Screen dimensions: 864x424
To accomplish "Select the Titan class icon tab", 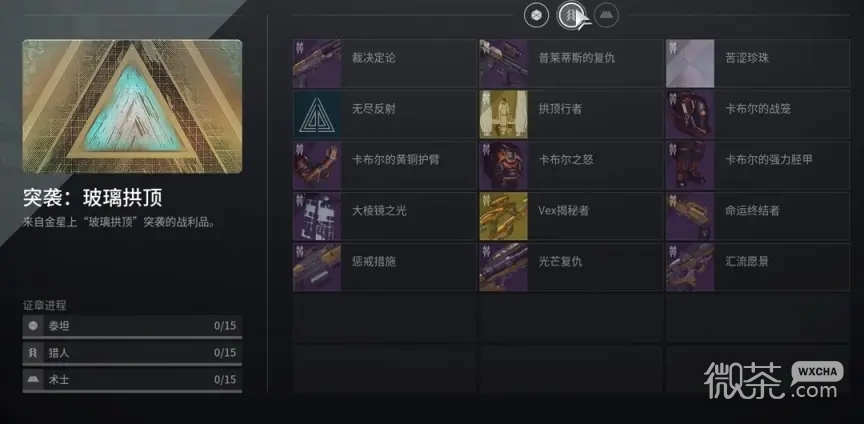I will [x=536, y=15].
